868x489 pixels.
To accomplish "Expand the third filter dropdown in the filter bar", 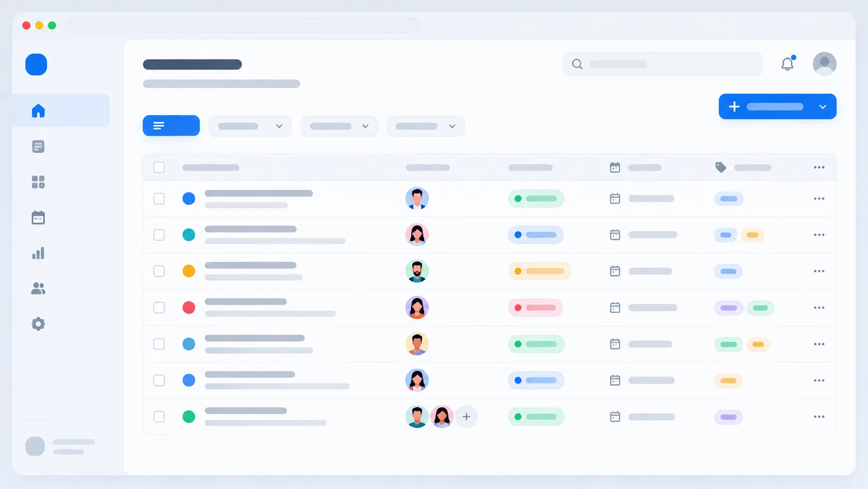I will [425, 126].
